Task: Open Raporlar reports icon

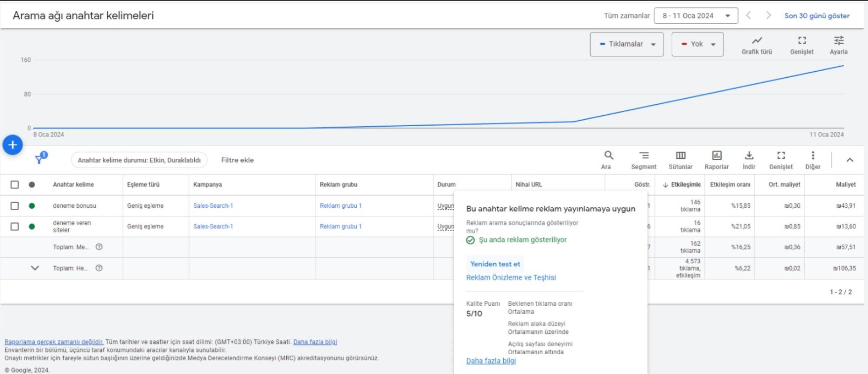Action: tap(717, 160)
